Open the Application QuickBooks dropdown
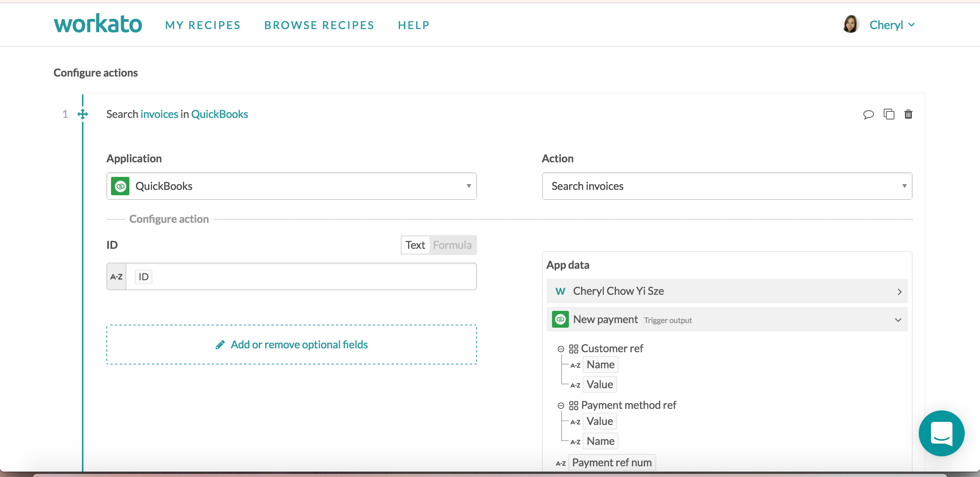 click(291, 186)
